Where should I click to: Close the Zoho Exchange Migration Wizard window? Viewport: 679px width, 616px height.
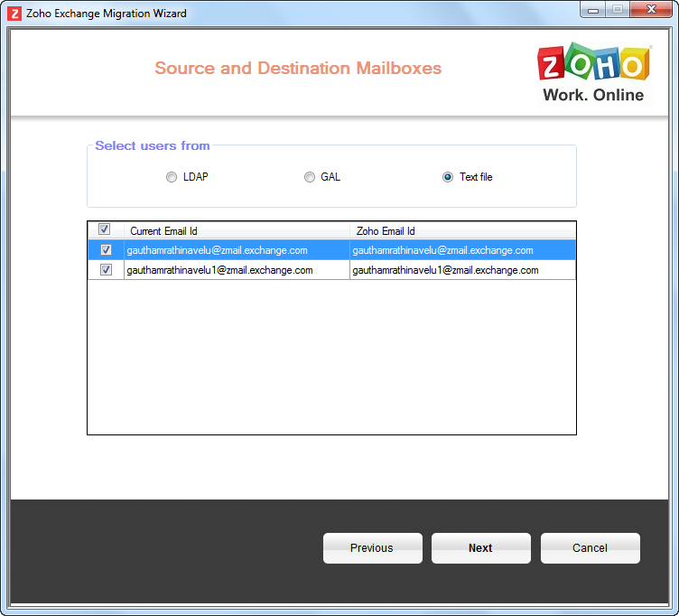click(651, 10)
